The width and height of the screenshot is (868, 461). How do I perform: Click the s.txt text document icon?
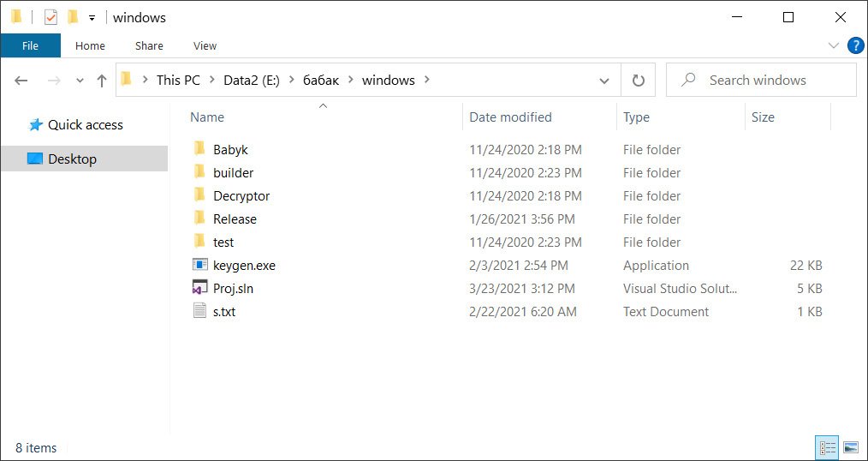click(199, 312)
